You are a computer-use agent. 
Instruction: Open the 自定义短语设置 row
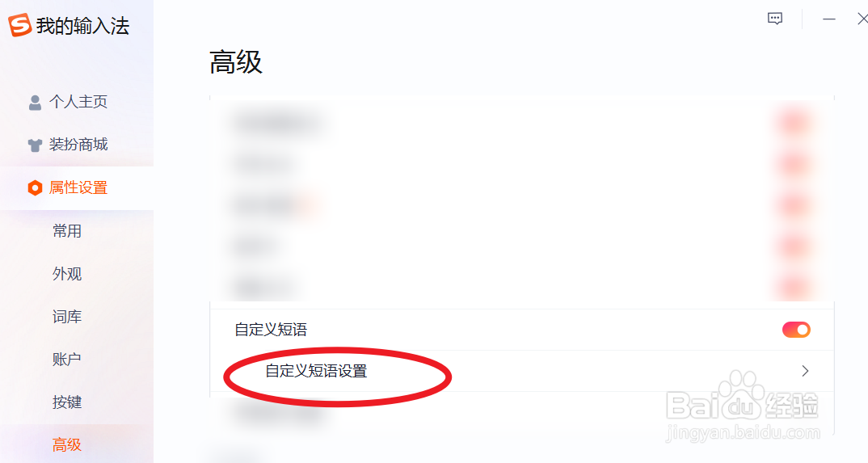522,371
